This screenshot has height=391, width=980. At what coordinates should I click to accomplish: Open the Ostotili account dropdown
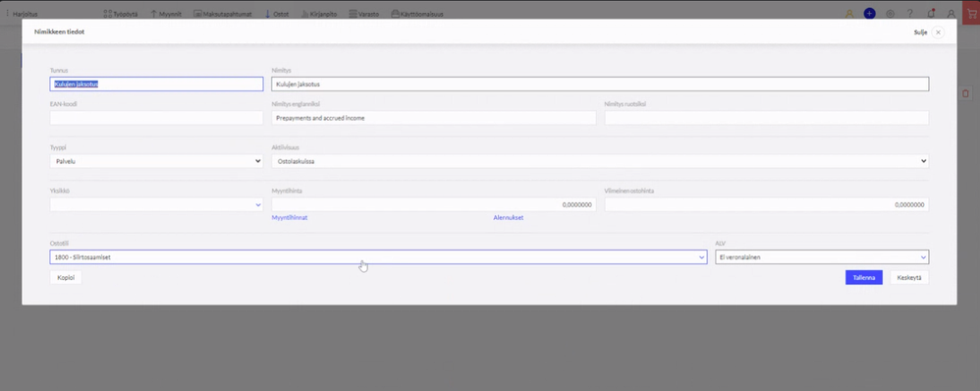(378, 257)
